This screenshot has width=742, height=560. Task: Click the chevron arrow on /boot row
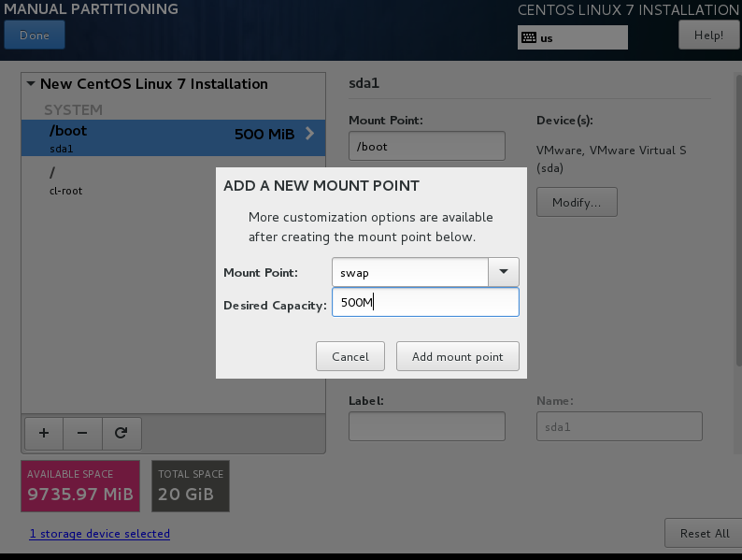(x=310, y=134)
